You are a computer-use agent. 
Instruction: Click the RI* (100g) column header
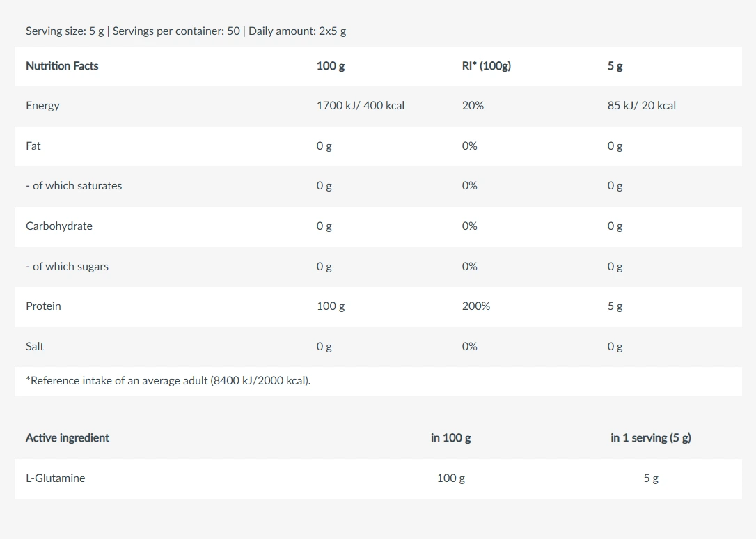point(487,66)
